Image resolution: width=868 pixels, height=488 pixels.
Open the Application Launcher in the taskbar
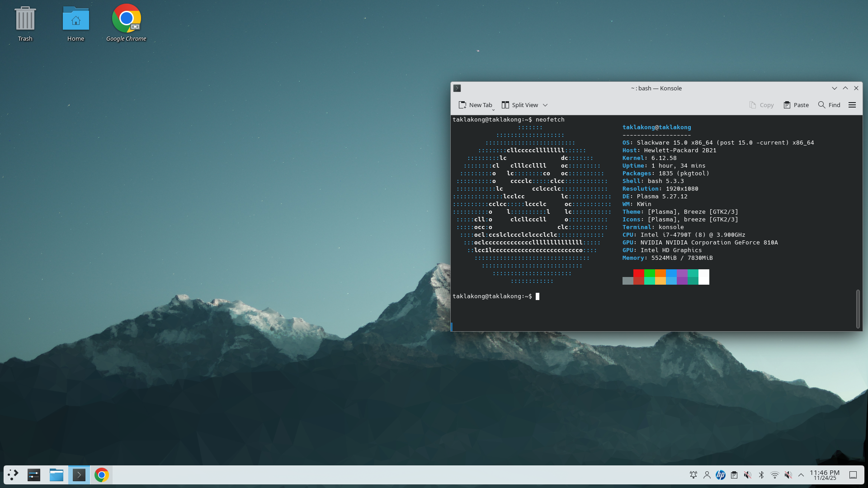(x=13, y=475)
